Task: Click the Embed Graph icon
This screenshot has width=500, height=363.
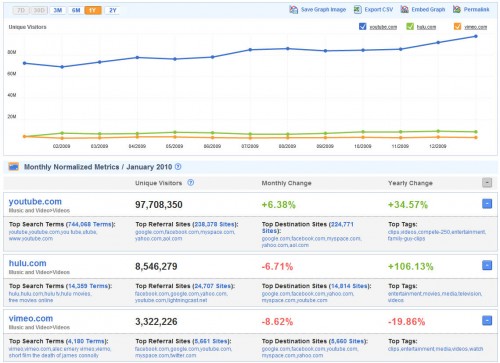Action: tap(404, 10)
